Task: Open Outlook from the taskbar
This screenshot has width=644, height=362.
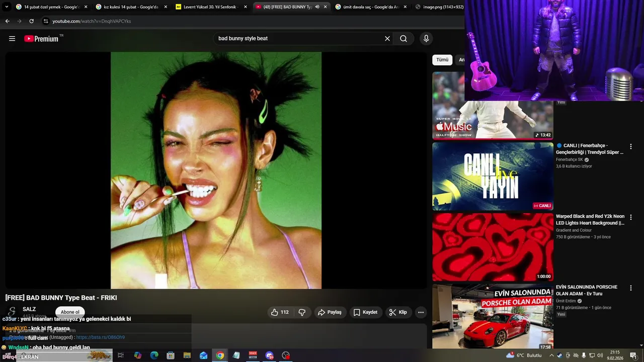Action: point(203,355)
